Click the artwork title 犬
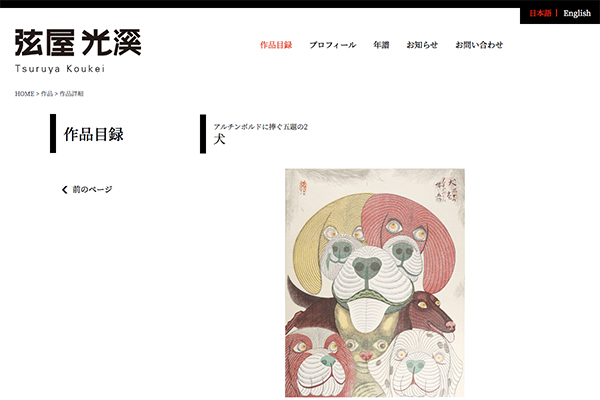Image resolution: width=600 pixels, height=400 pixels. (x=219, y=139)
